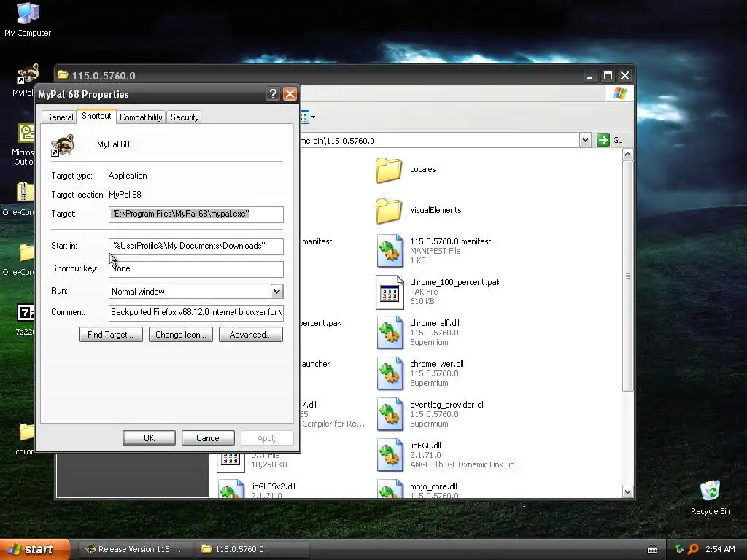Image resolution: width=747 pixels, height=560 pixels.
Task: Select the chrome_wer.dll file icon
Action: pyautogui.click(x=390, y=374)
